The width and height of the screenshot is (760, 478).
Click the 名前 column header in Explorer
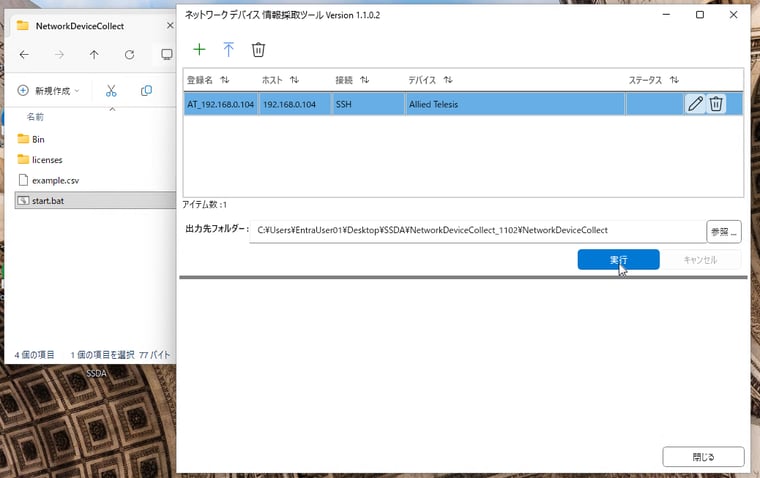tap(35, 117)
